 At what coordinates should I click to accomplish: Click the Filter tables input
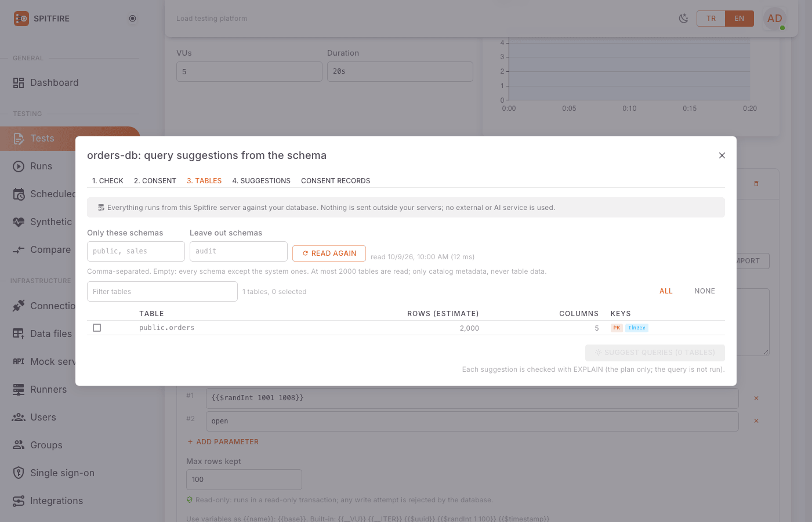[162, 292]
